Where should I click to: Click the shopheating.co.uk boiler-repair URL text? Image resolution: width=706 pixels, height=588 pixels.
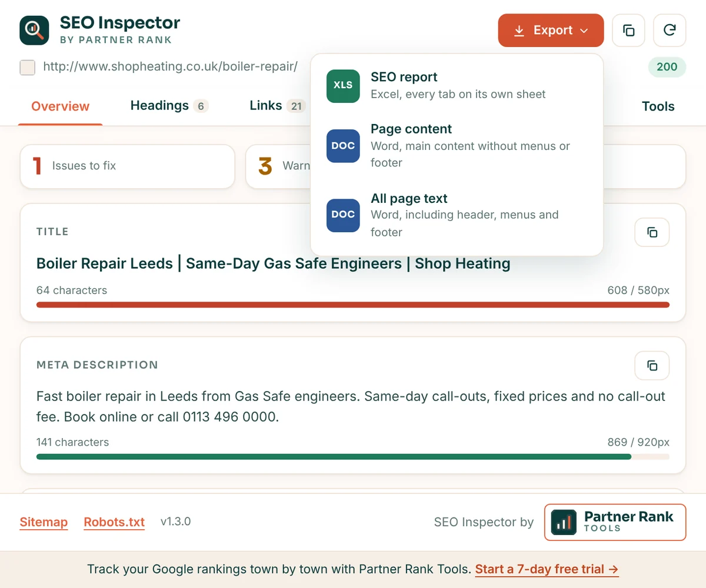pos(170,66)
